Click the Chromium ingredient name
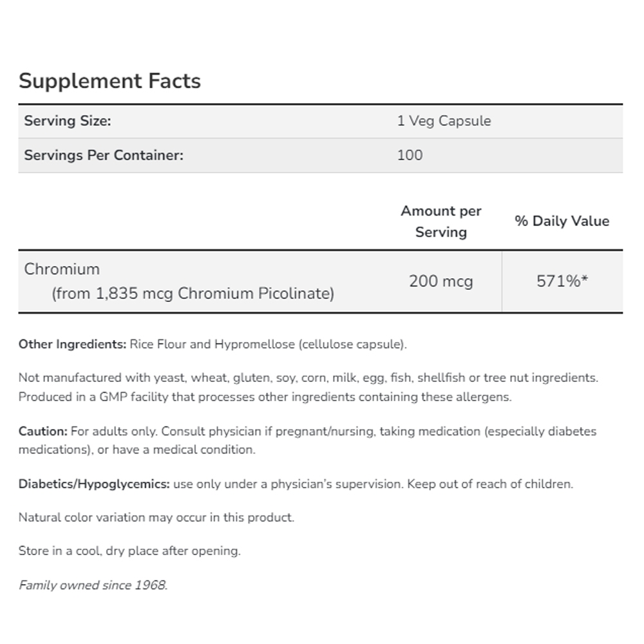 [62, 269]
